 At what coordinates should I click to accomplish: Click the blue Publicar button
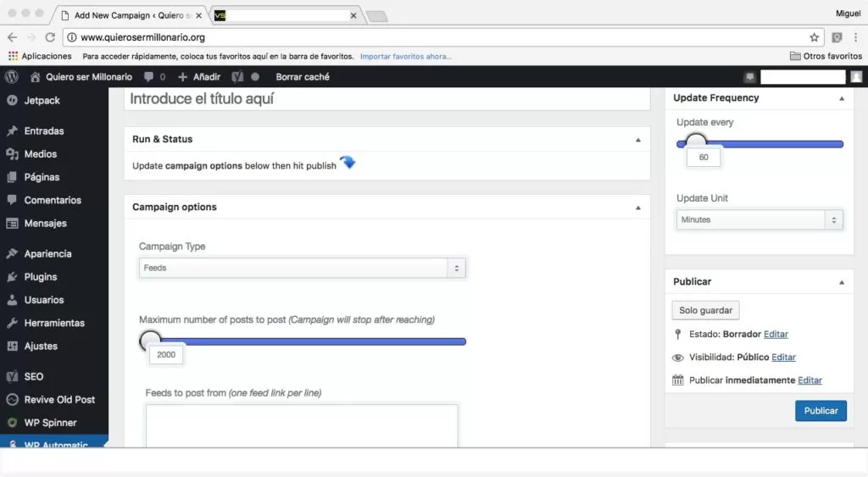[821, 411]
